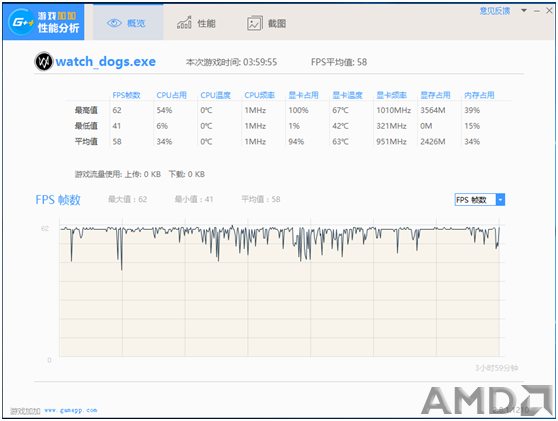Screen dimensions: 558x421
Task: Click the eye icon on the 概览 tab
Action: pyautogui.click(x=114, y=23)
